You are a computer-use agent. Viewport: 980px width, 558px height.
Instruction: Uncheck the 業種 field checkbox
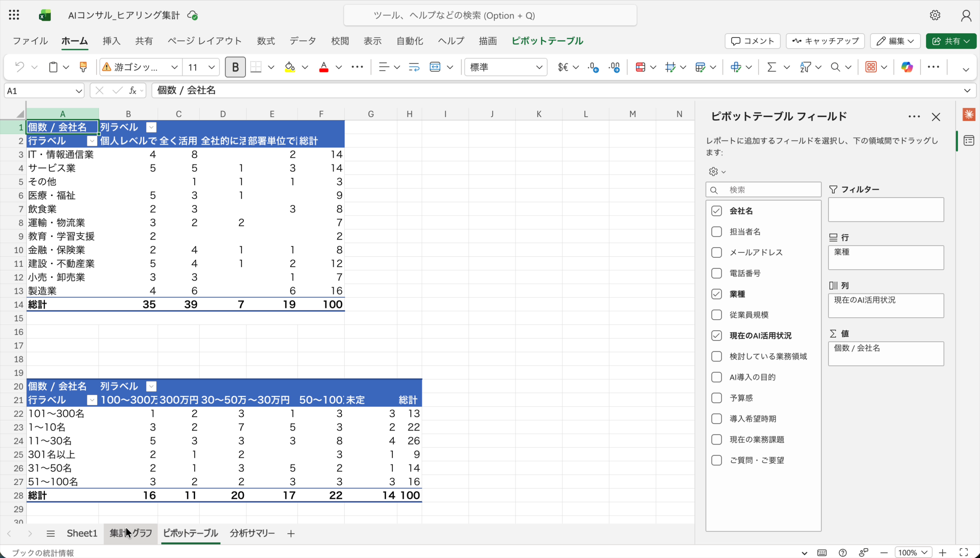pyautogui.click(x=716, y=294)
